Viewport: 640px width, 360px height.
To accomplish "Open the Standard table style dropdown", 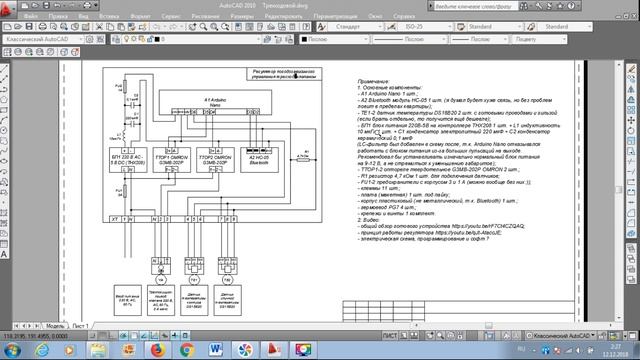I will (x=520, y=27).
